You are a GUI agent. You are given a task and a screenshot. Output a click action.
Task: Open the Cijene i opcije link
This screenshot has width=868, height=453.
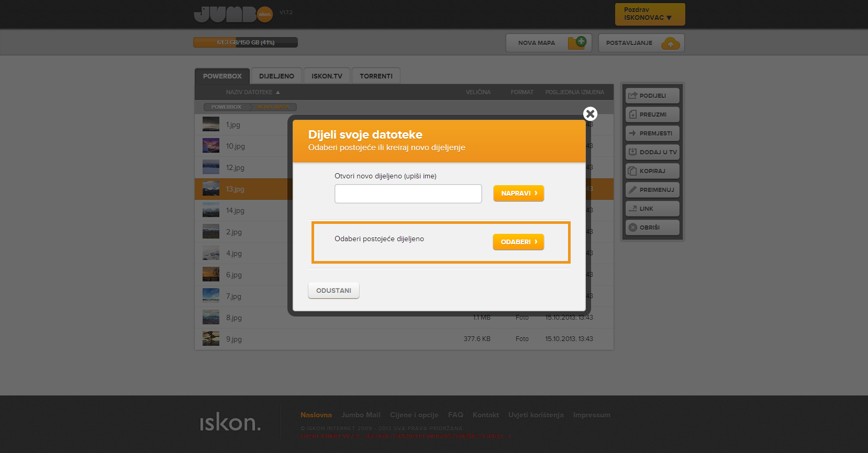pos(414,415)
